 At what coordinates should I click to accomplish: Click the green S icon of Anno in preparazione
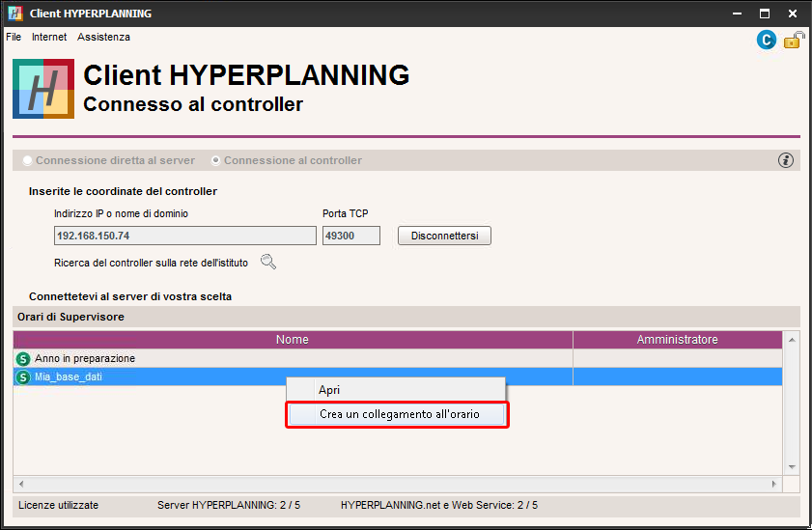tap(23, 359)
